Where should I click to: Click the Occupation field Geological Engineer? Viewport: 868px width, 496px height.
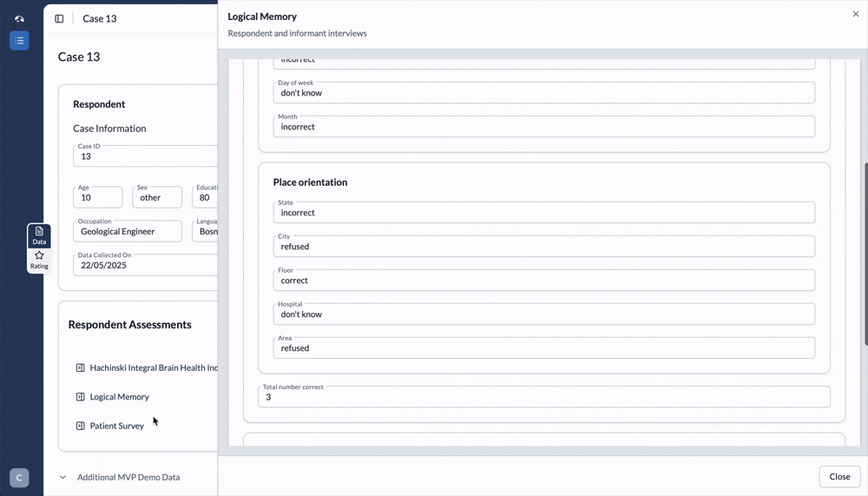coord(128,231)
